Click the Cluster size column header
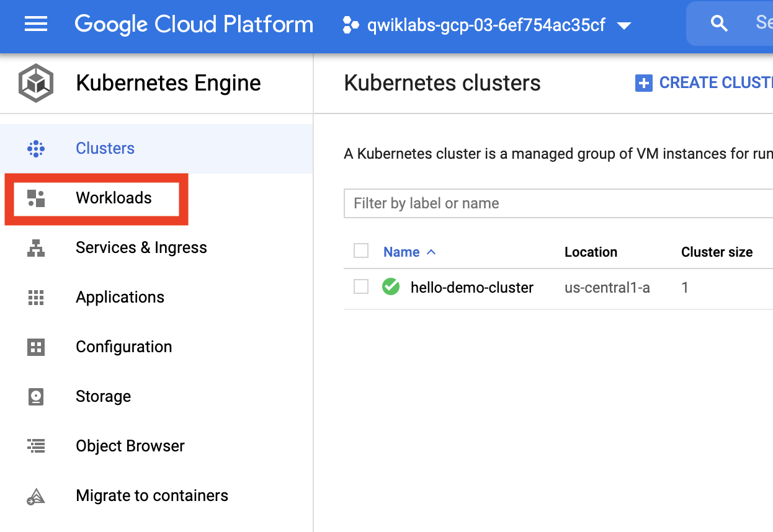Image resolution: width=773 pixels, height=532 pixels. (x=717, y=252)
